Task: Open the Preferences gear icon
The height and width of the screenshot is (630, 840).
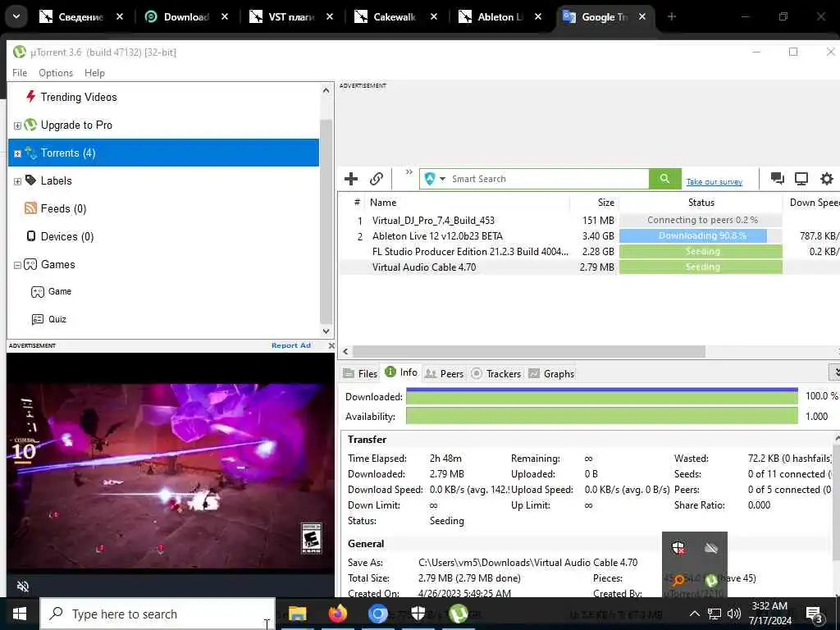Action: click(x=827, y=178)
